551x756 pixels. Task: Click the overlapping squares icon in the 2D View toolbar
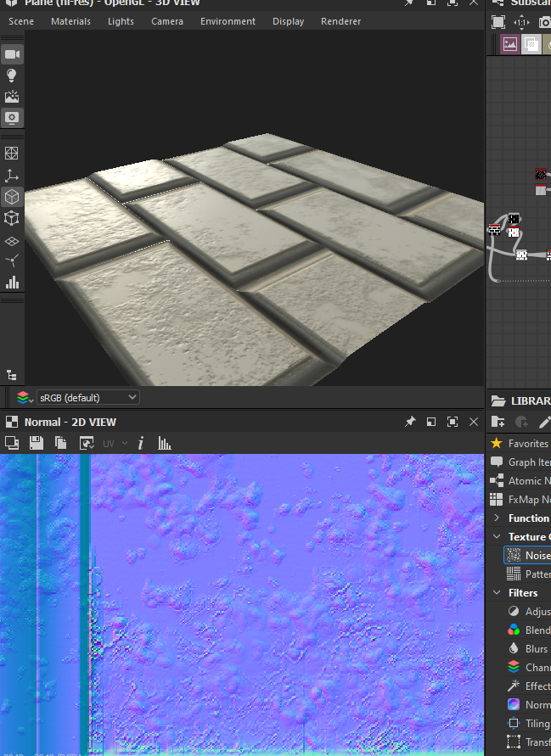12,443
